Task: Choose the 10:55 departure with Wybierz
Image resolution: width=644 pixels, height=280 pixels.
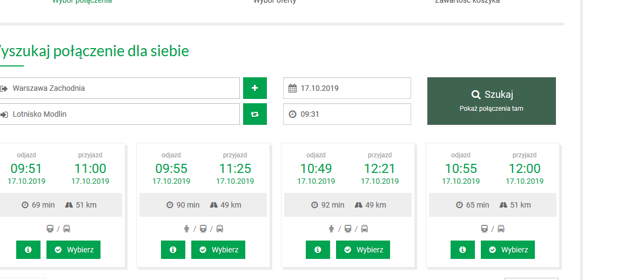Action: [x=508, y=250]
